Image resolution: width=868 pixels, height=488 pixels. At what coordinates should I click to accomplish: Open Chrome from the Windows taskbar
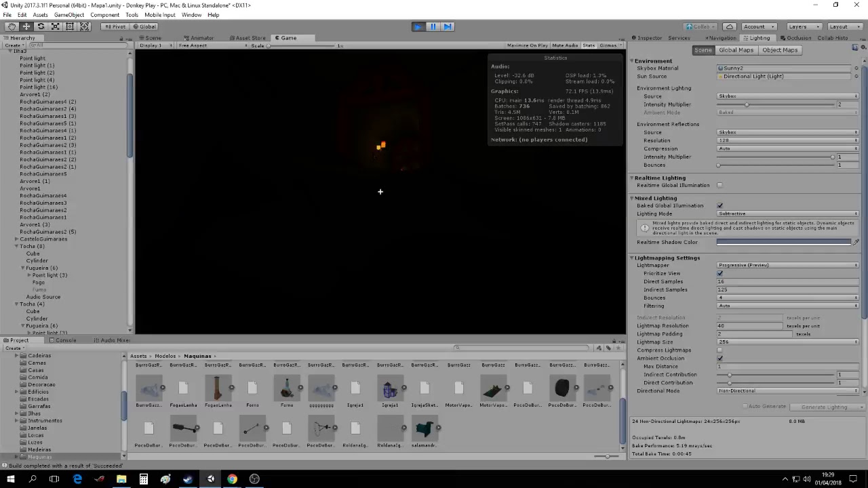(232, 479)
